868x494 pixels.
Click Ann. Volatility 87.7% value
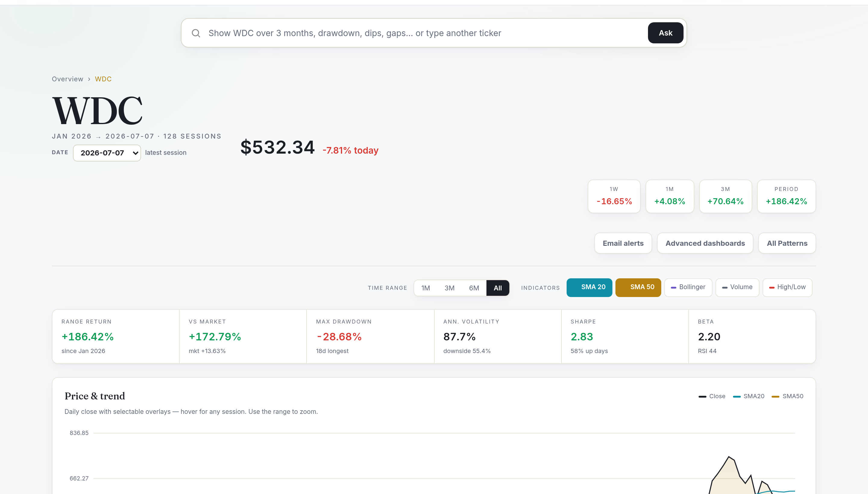tap(459, 337)
